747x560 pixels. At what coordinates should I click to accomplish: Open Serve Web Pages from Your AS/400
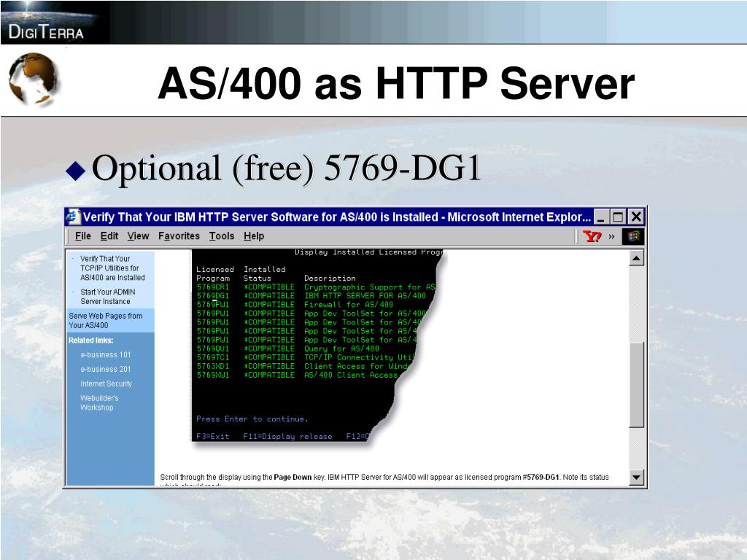tap(105, 321)
